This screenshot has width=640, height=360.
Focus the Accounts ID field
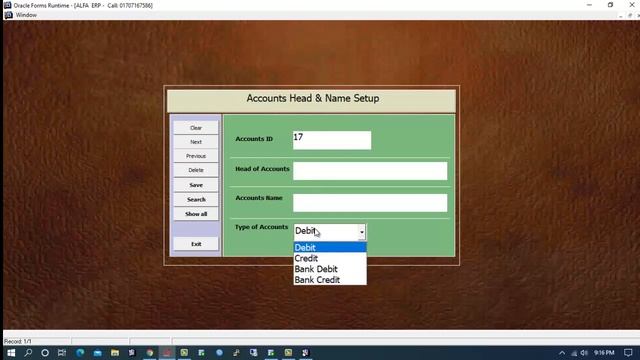[x=332, y=140]
